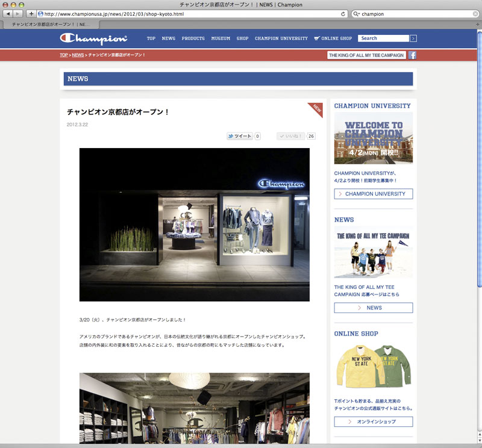Click the CHAMPION UNIVERSITY sidebar button
This screenshot has width=482, height=448.
[374, 194]
